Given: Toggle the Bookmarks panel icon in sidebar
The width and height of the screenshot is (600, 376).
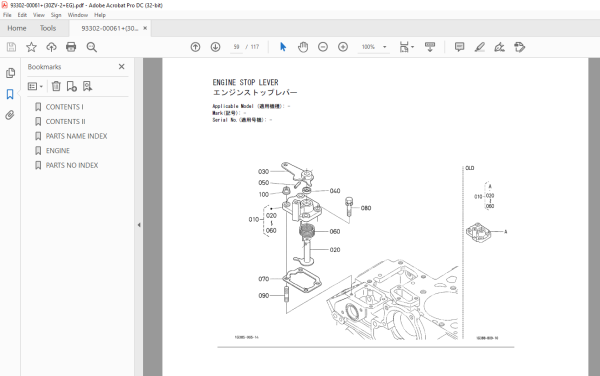Looking at the screenshot, I should [x=10, y=94].
